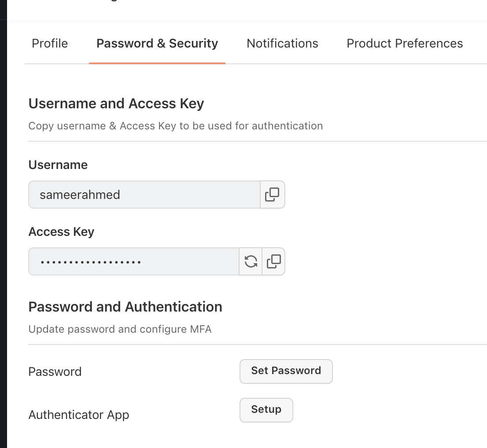
Task: Click Setup for Authenticator App
Action: click(266, 410)
